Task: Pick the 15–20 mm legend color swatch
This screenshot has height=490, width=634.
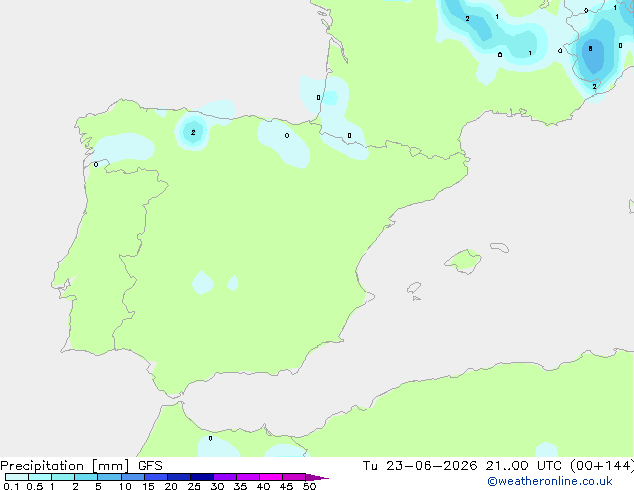Action: coord(156,477)
